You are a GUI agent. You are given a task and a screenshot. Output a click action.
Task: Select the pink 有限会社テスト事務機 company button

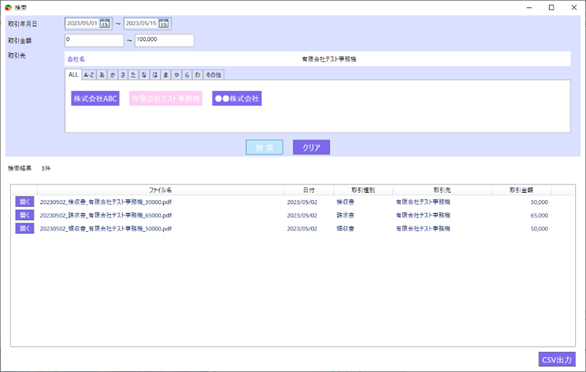coord(166,98)
